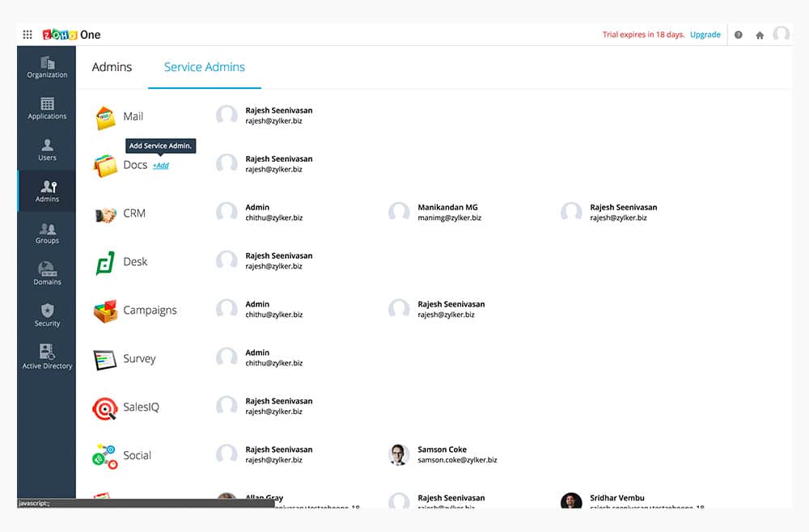This screenshot has width=809, height=532.
Task: Click Rajesh Seenivasan in the Docs row
Action: pos(279,158)
